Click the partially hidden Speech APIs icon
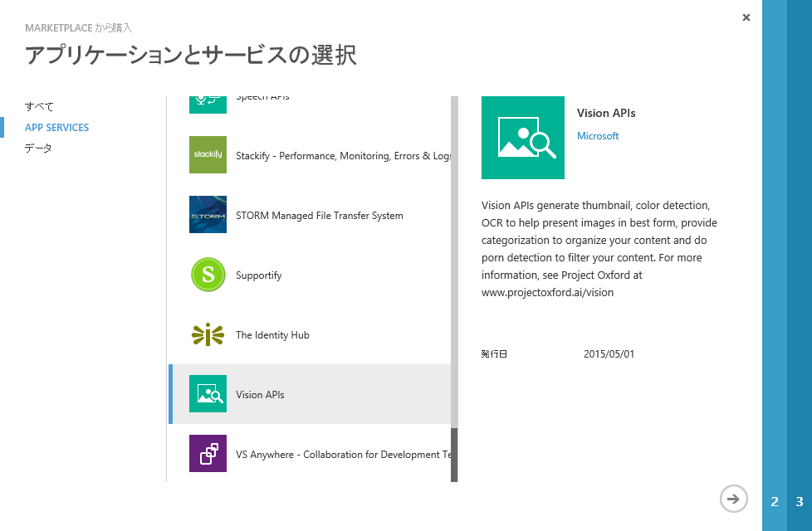 coord(208,104)
